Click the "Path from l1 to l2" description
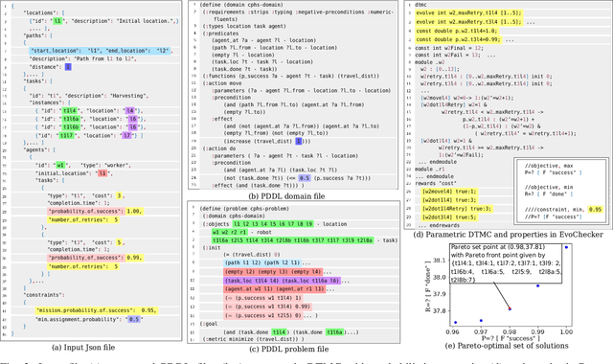The height and width of the screenshot is (364, 613). click(x=104, y=59)
